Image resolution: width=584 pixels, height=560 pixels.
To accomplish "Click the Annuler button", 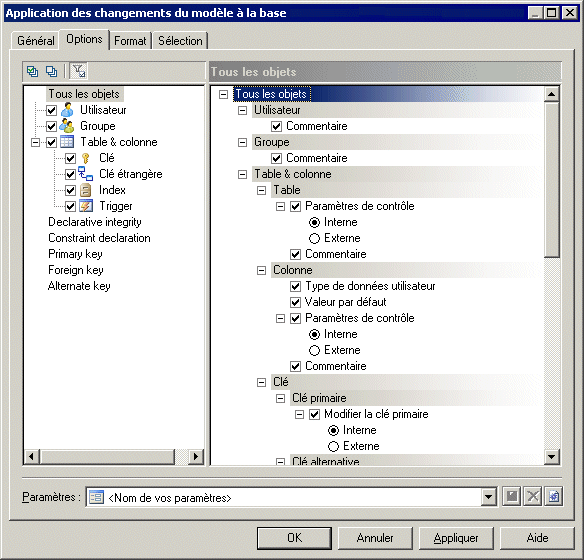I will click(x=375, y=538).
